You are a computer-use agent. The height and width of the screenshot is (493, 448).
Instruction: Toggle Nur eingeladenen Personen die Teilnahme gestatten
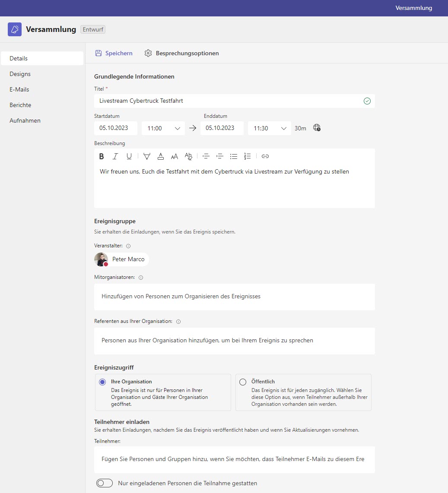pos(105,483)
